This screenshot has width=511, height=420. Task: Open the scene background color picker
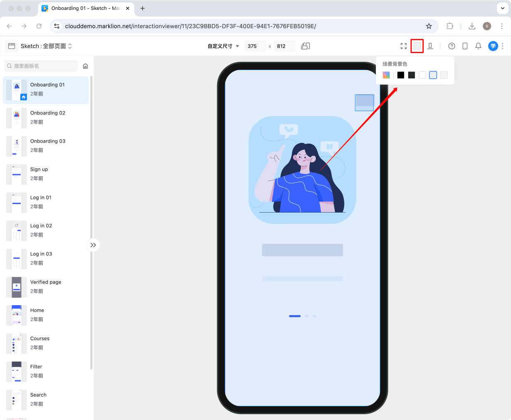tap(417, 46)
